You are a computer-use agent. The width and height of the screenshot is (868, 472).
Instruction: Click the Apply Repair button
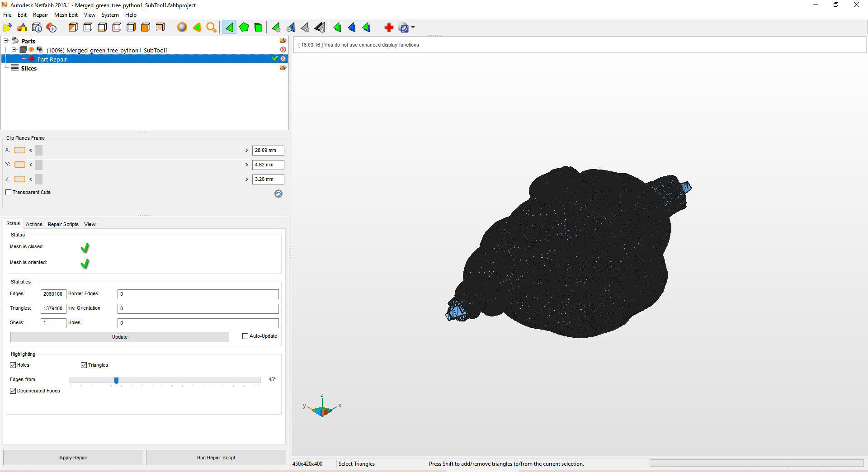(73, 458)
